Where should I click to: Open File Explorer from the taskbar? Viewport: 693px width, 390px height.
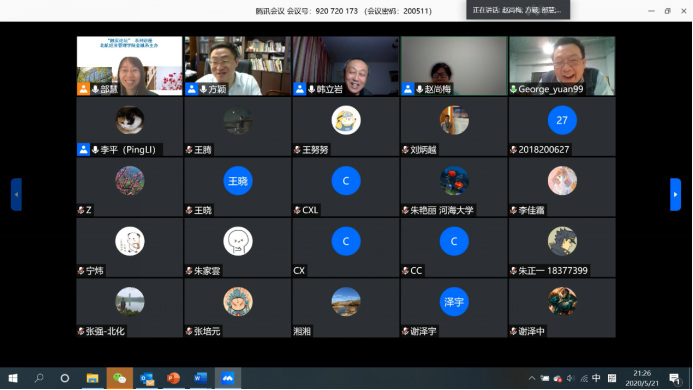point(92,379)
